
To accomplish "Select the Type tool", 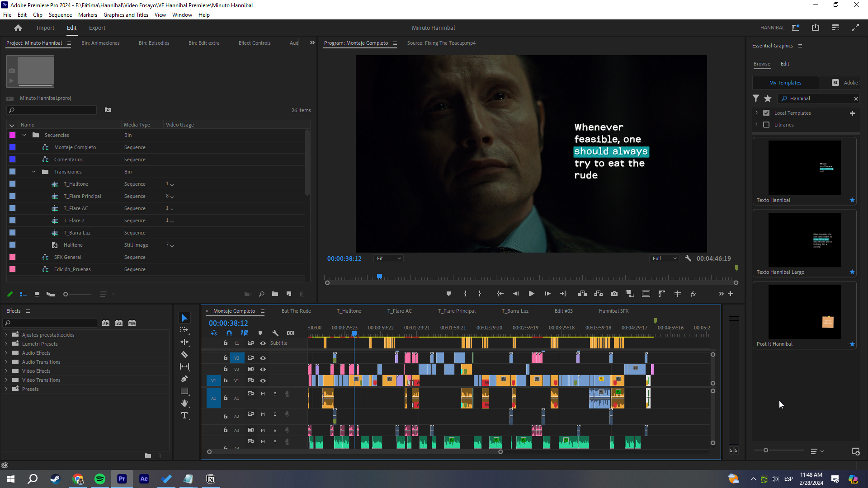I will click(184, 415).
